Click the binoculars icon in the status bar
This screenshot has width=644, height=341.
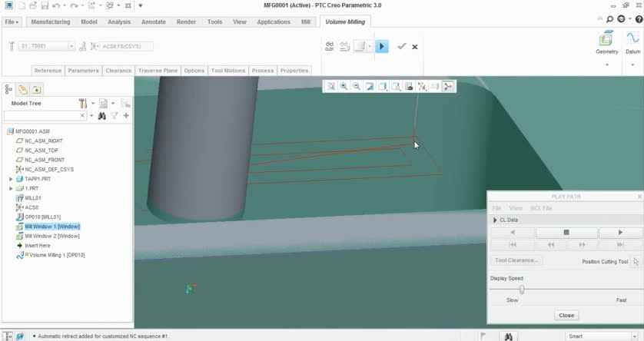509,336
